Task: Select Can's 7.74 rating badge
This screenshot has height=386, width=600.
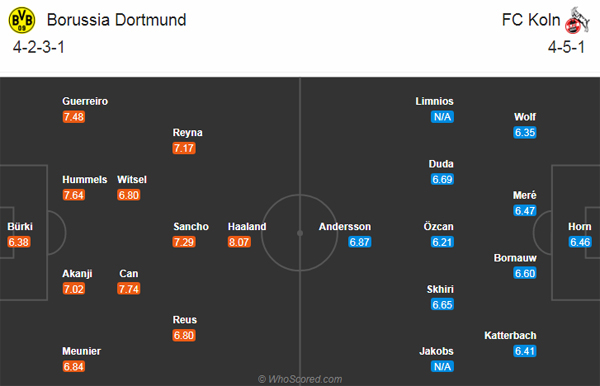Action: click(x=129, y=288)
